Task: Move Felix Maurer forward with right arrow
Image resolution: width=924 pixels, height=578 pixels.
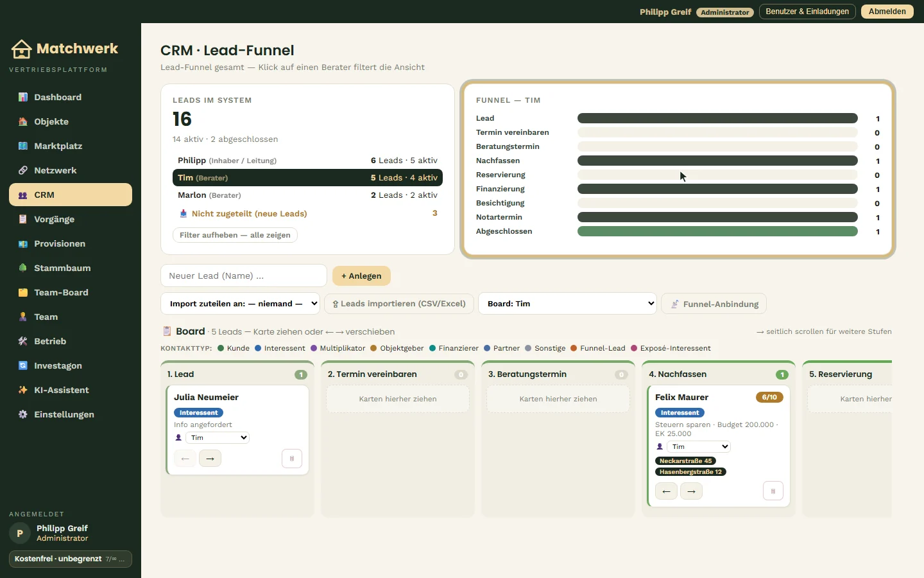Action: (x=691, y=491)
